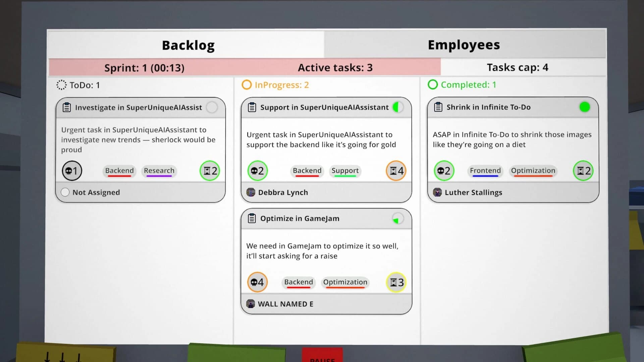Click Debbra Lynch's avatar icon
Viewport: 644px width, 362px height.
pyautogui.click(x=251, y=192)
